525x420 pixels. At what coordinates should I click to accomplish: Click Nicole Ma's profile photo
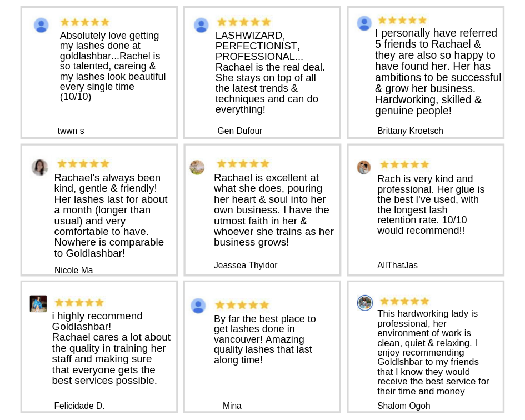point(39,167)
